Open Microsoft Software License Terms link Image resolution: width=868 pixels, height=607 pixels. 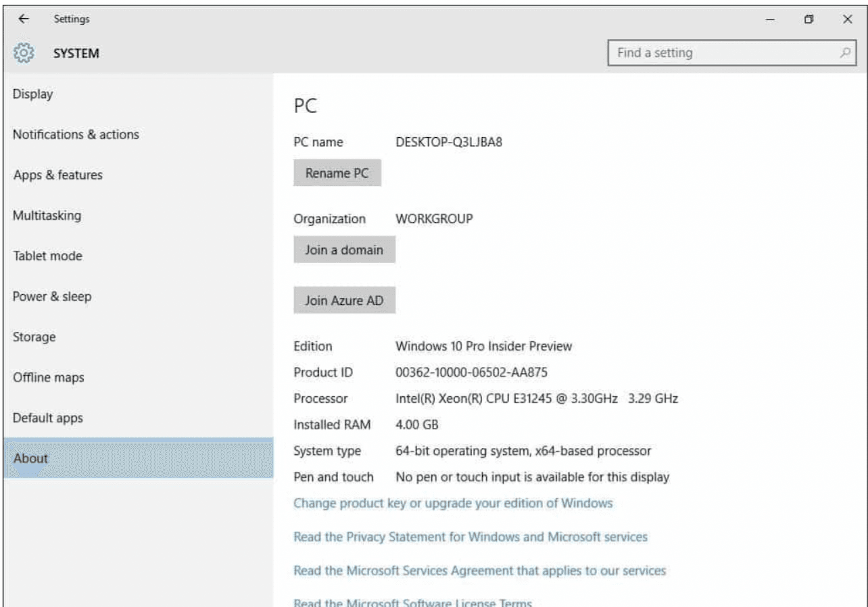(413, 603)
